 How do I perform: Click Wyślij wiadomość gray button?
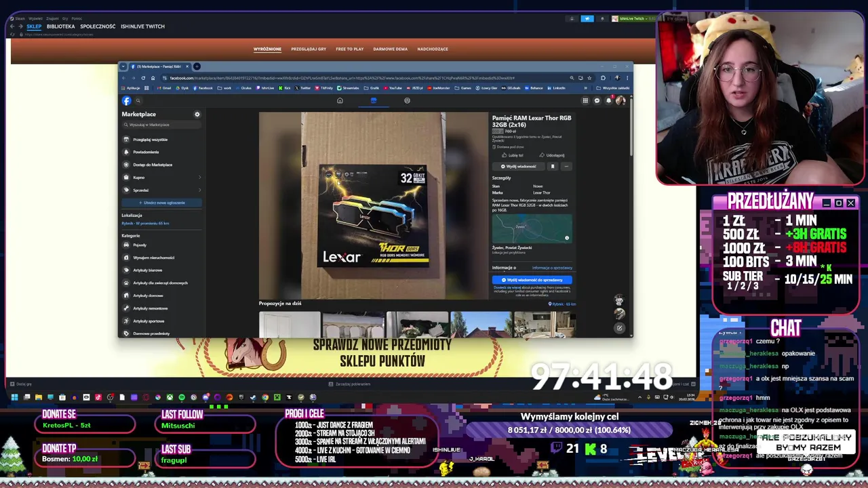coord(519,166)
